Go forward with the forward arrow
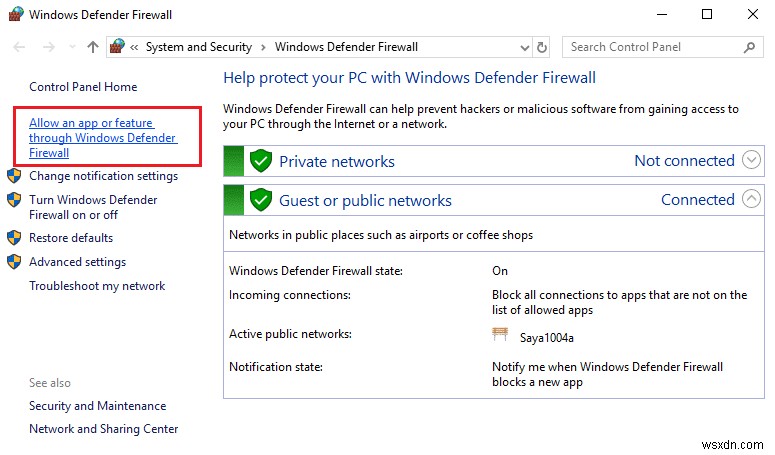 coord(49,47)
